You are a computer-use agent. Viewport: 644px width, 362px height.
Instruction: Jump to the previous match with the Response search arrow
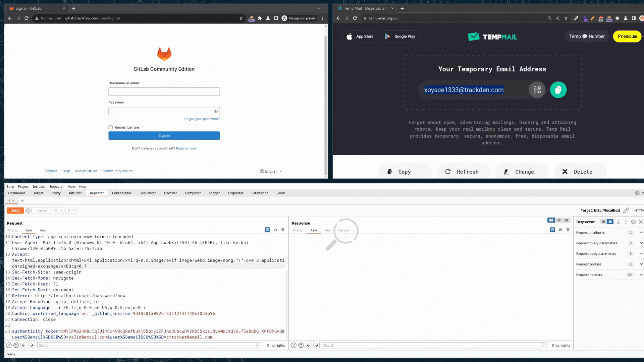pyautogui.click(x=309, y=345)
